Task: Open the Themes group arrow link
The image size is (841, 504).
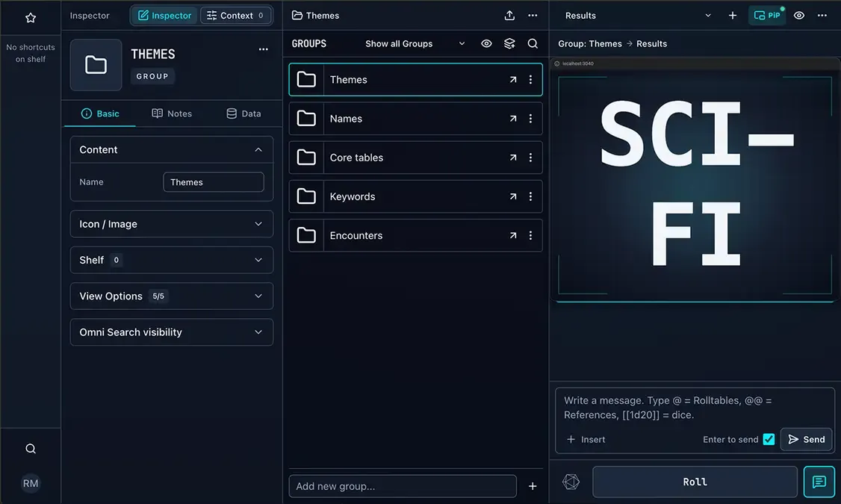Action: tap(513, 79)
